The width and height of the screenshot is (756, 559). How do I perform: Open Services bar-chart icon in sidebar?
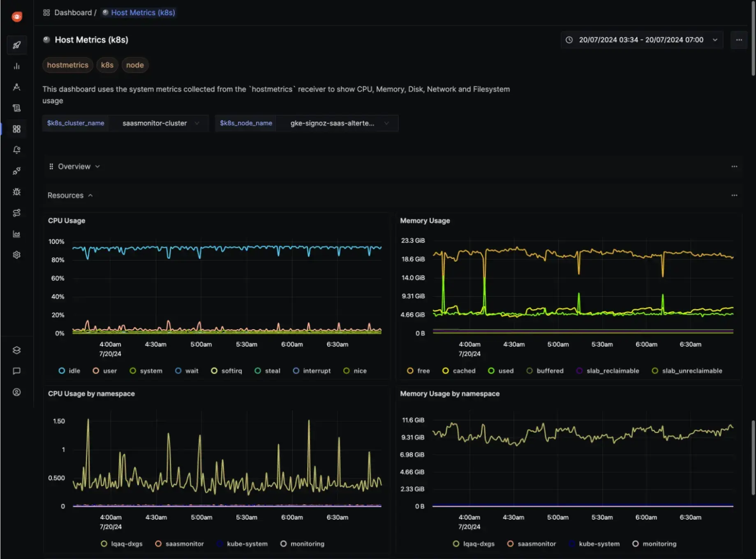click(17, 66)
